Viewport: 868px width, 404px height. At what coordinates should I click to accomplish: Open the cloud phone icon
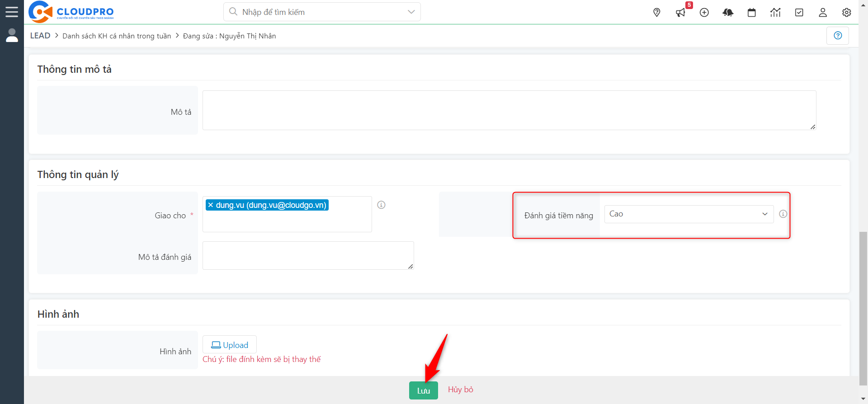(728, 13)
